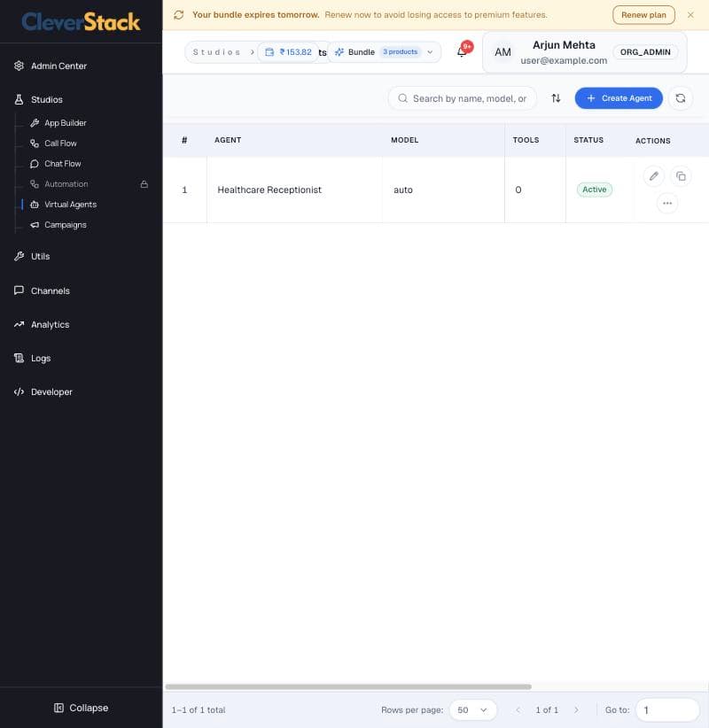Viewport: 709px width, 728px height.
Task: Click Renew plan button
Action: (x=643, y=15)
